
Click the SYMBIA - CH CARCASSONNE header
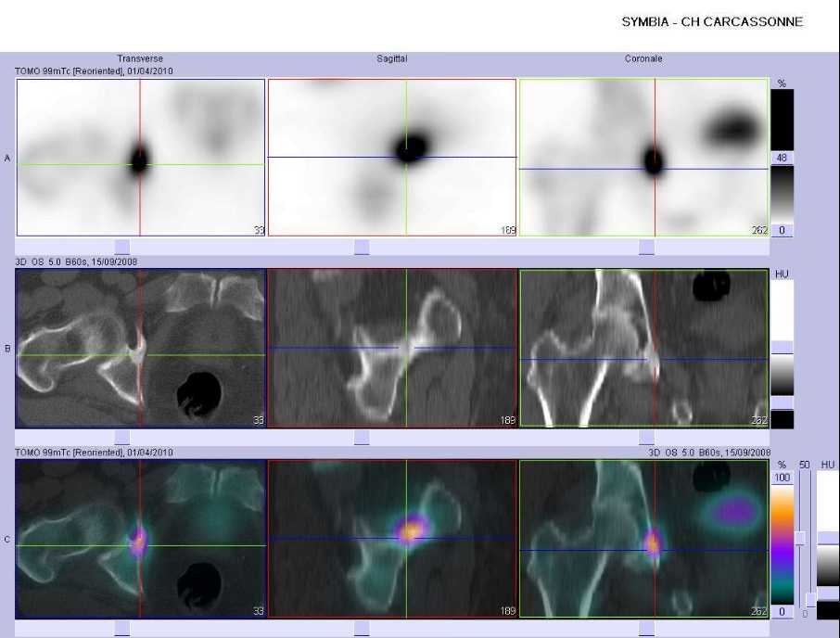(712, 22)
